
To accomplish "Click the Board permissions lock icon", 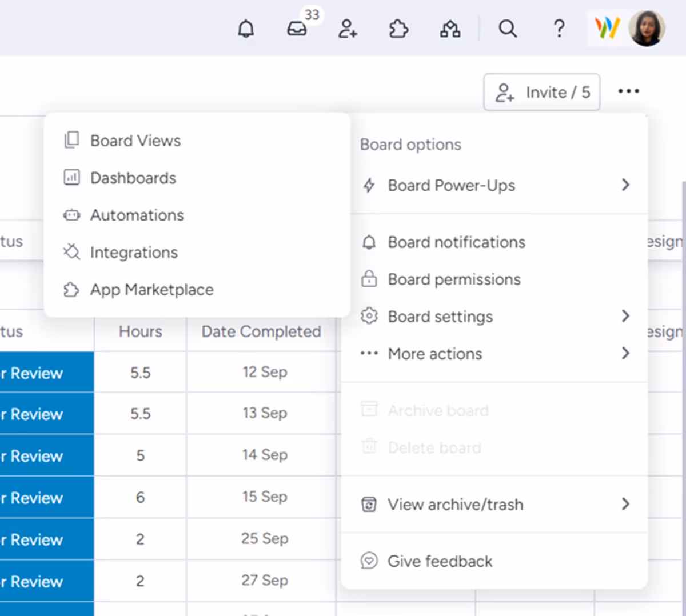I will coord(369,278).
